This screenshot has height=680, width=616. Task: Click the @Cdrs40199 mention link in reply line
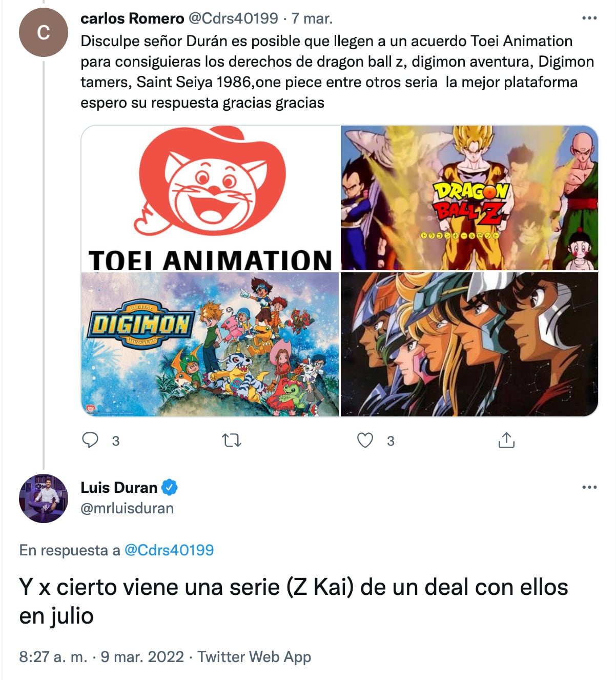169,550
